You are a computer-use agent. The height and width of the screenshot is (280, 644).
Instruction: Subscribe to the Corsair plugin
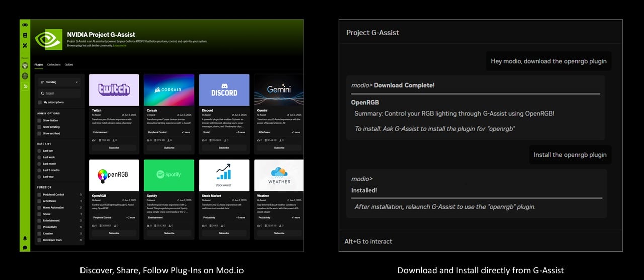point(169,148)
